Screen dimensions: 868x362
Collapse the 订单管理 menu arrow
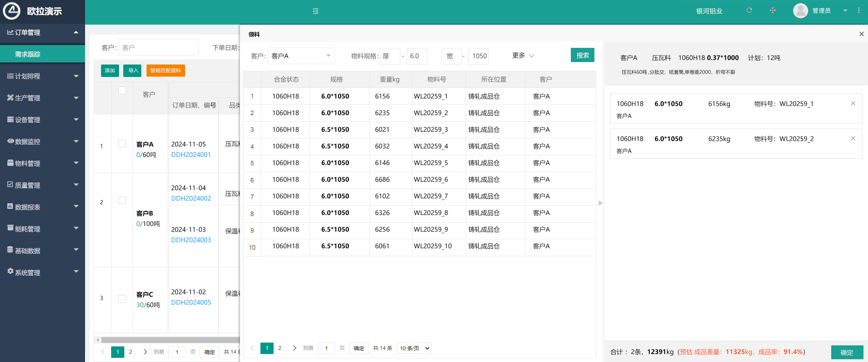tap(76, 32)
